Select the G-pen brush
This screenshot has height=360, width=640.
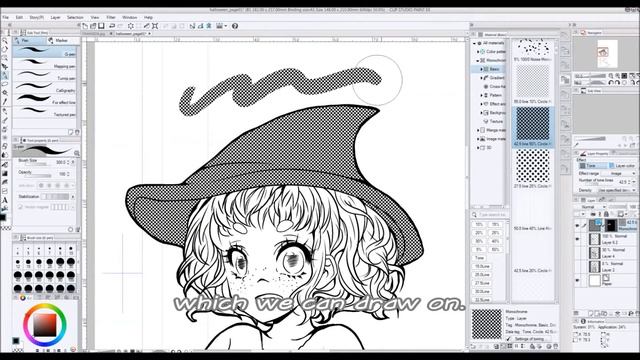[45, 51]
